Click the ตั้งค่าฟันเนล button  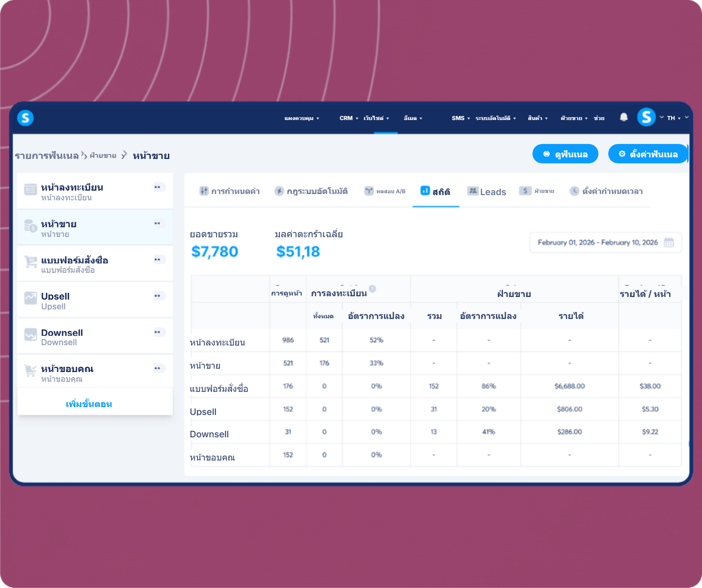pyautogui.click(x=648, y=154)
